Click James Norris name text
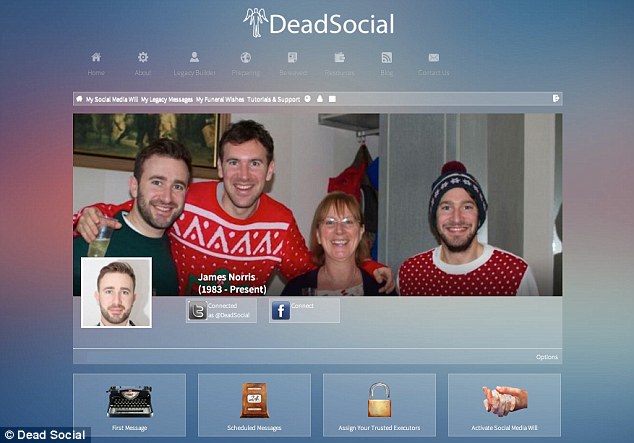Viewport: 634px width, 443px height. [x=226, y=277]
